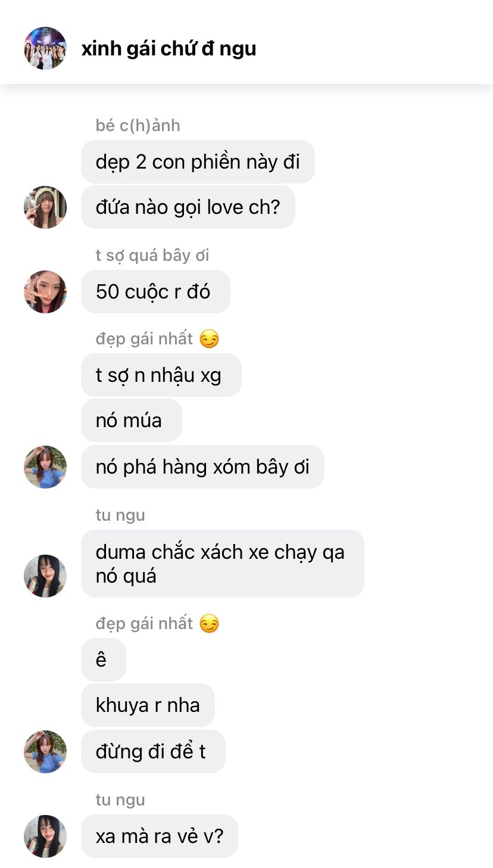Select message "50 cuộc r đó"
493x868 pixels.
point(155,292)
